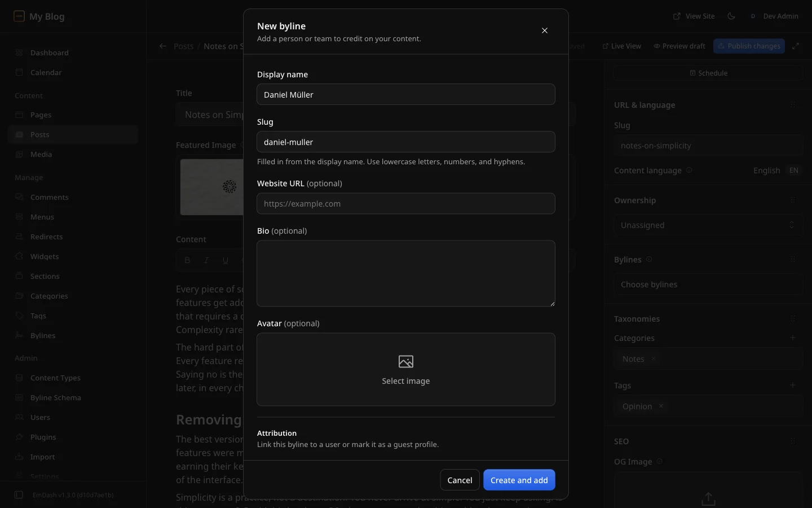Click the Menus sidebar icon

pos(19,217)
